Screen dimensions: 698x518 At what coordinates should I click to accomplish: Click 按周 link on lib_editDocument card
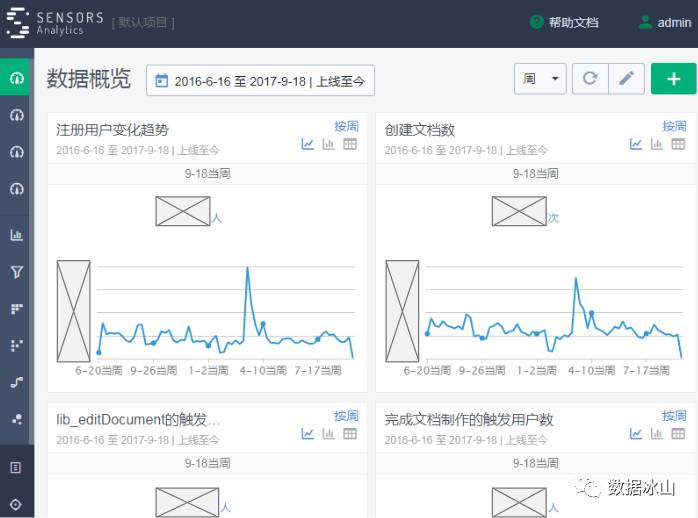pos(346,416)
